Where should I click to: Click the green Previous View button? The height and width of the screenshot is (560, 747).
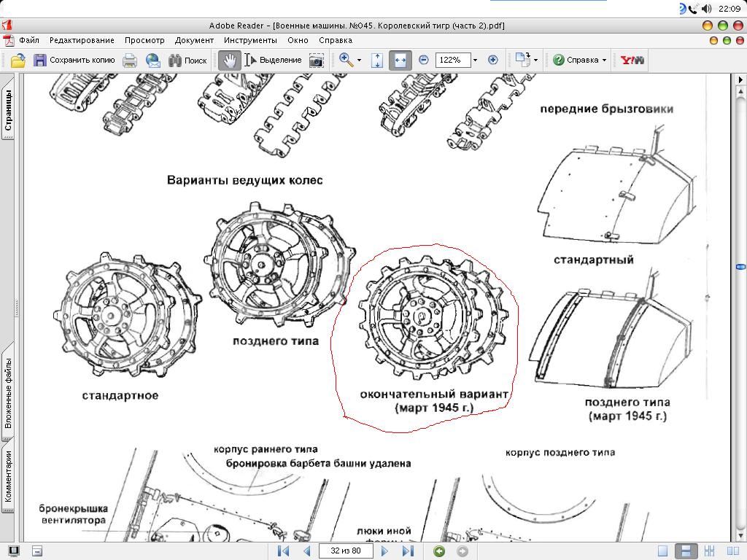pyautogui.click(x=439, y=551)
